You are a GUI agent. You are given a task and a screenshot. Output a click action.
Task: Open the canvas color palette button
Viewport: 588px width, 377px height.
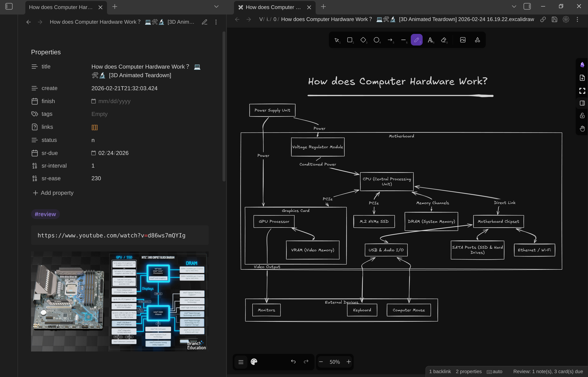[x=254, y=361]
